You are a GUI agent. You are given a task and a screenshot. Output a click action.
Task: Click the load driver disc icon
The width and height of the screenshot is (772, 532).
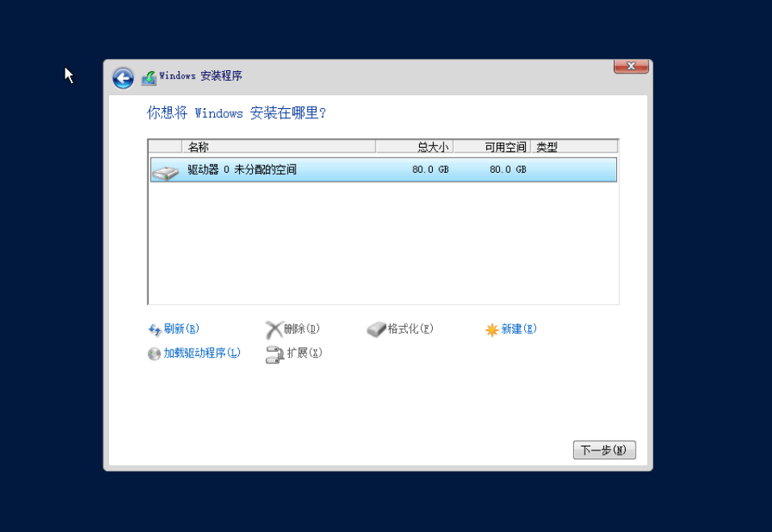154,354
